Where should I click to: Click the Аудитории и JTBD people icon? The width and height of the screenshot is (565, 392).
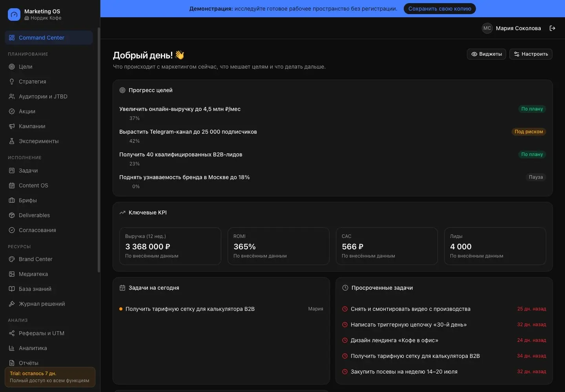[12, 96]
